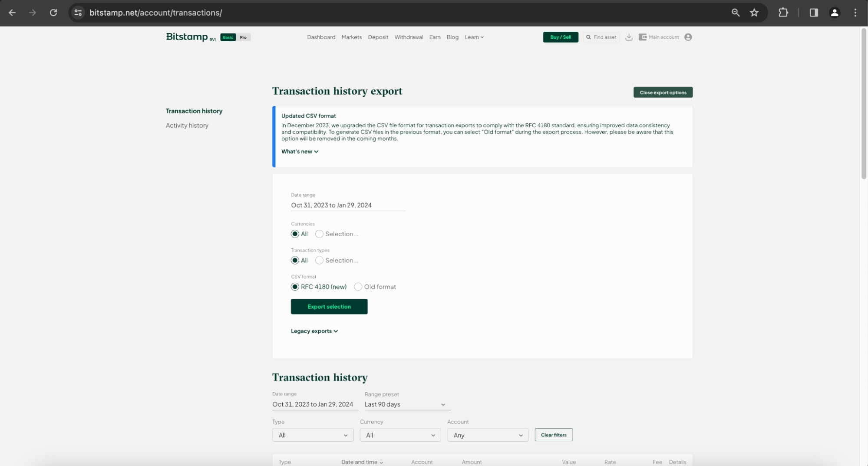Choose RFC 4180 (new) CSV format
This screenshot has height=466, width=868.
(x=295, y=287)
